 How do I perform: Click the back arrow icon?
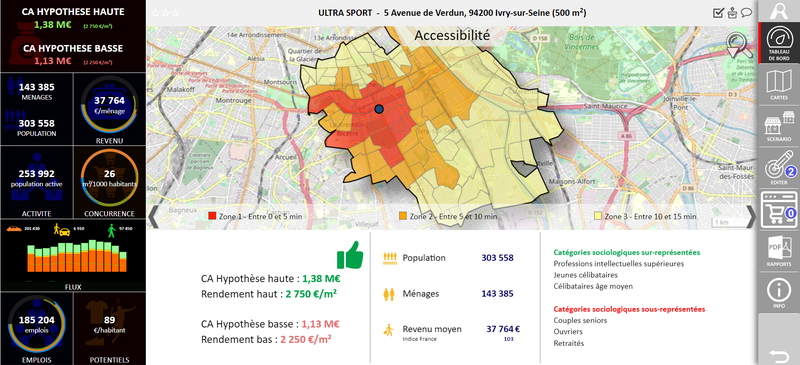click(779, 354)
